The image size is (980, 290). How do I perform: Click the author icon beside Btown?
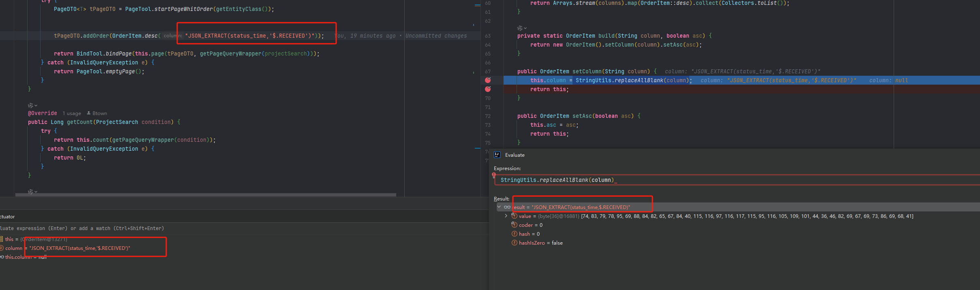pos(89,113)
